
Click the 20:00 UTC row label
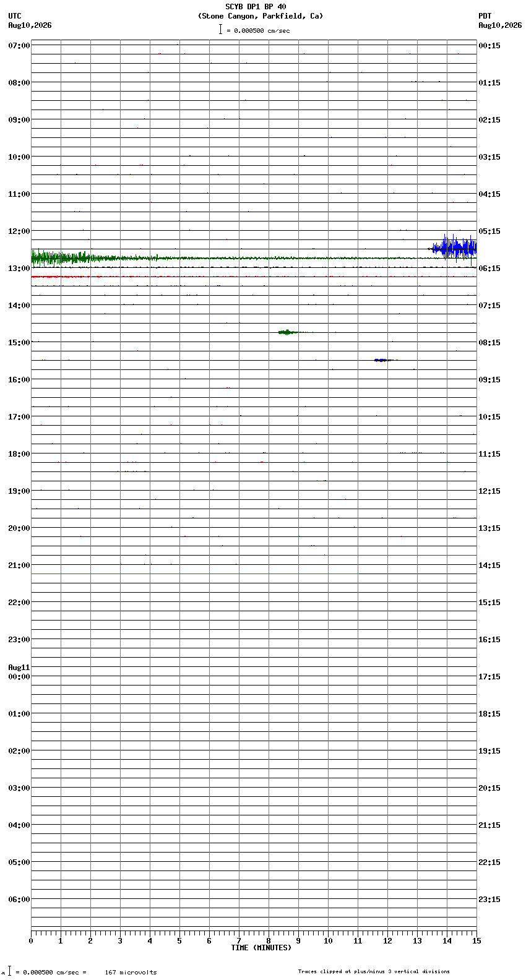click(19, 528)
